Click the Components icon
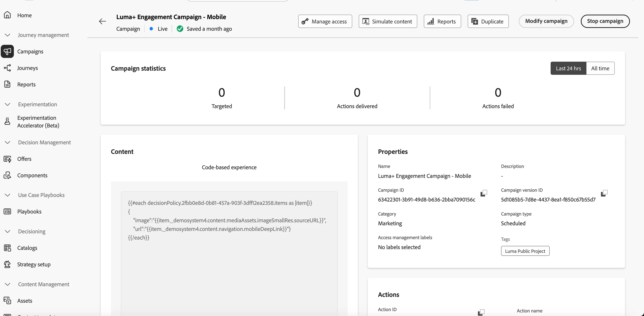The image size is (644, 316). point(7,175)
